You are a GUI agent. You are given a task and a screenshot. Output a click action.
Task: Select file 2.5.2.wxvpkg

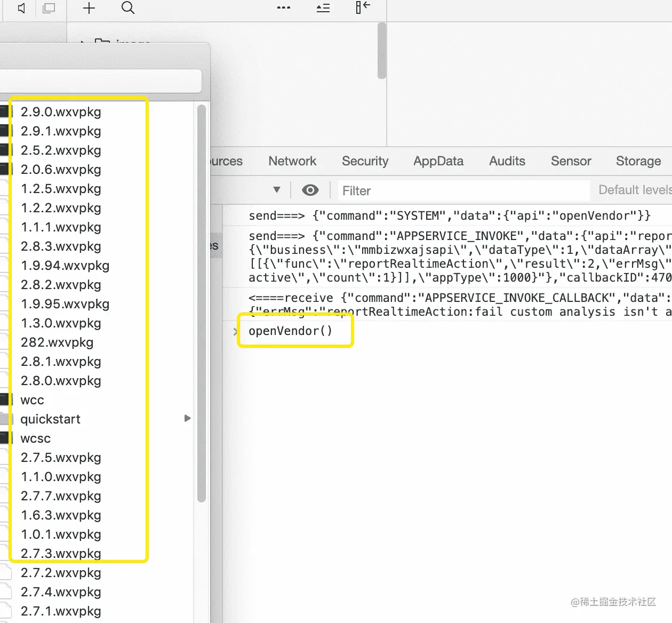click(x=61, y=150)
